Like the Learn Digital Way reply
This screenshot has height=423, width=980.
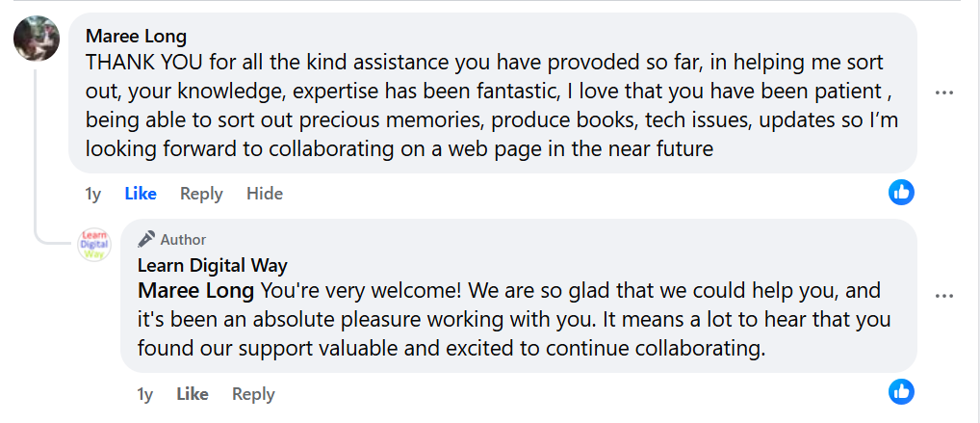pyautogui.click(x=193, y=394)
